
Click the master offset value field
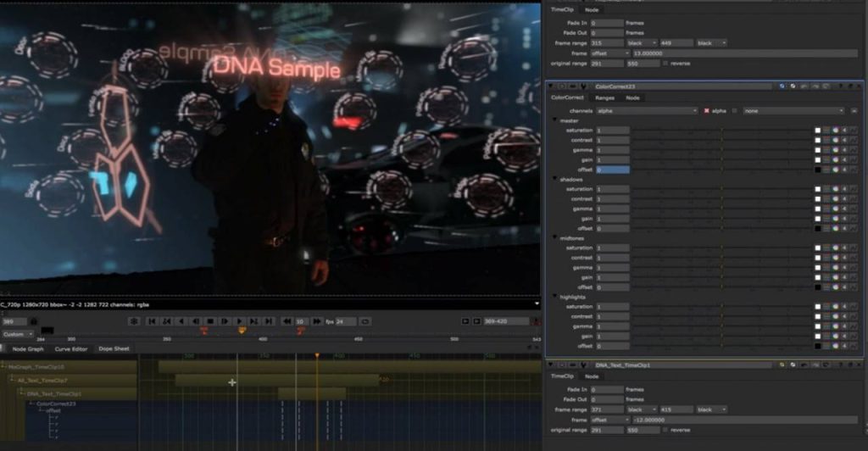[612, 170]
